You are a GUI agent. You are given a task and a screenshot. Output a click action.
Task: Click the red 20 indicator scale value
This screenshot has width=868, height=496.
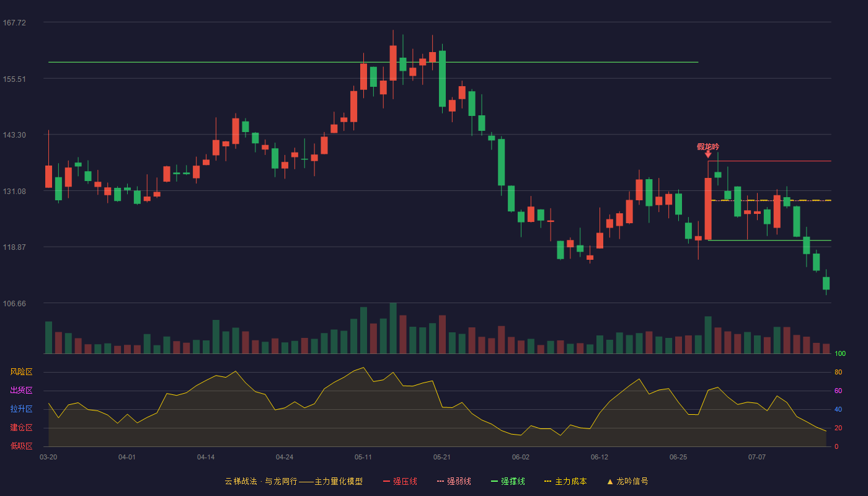point(838,428)
